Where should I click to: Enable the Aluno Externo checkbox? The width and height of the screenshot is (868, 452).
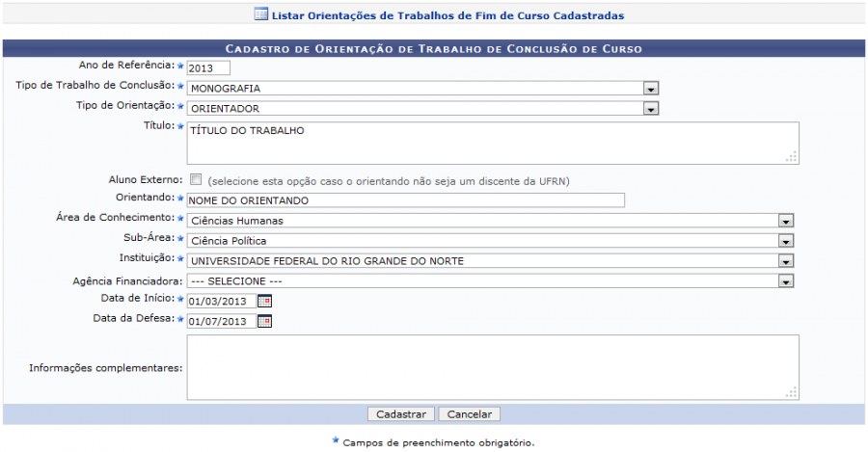pyautogui.click(x=197, y=179)
